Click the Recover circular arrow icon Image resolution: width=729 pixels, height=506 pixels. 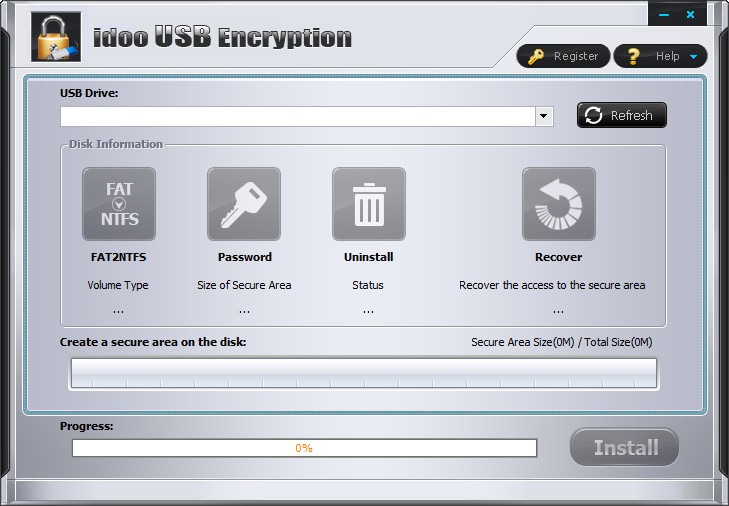[x=559, y=204]
